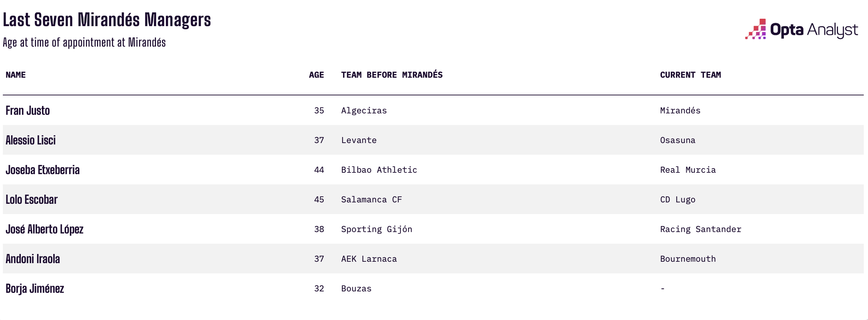This screenshot has width=868, height=320.
Task: Click Joseba Etxeberria in the table
Action: pyautogui.click(x=43, y=170)
